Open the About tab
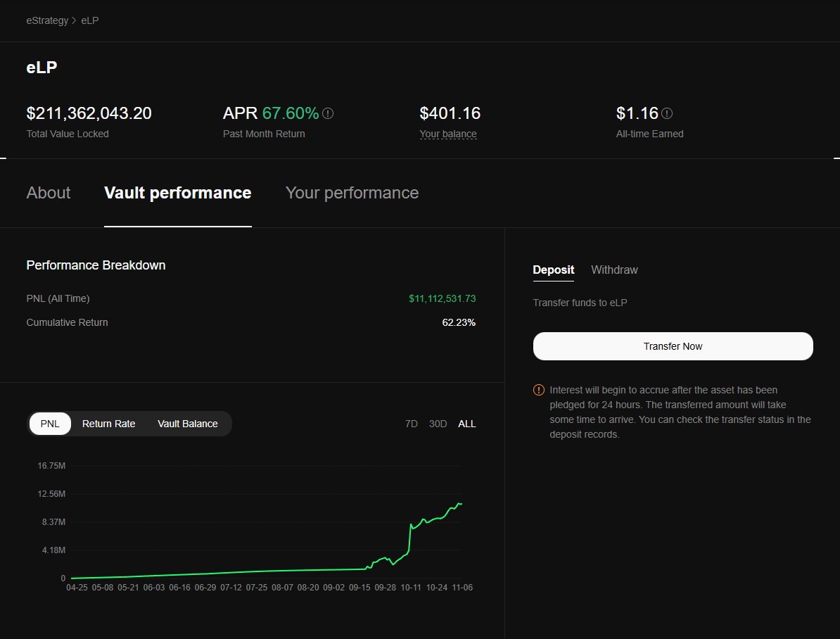This screenshot has width=840, height=639. (48, 193)
